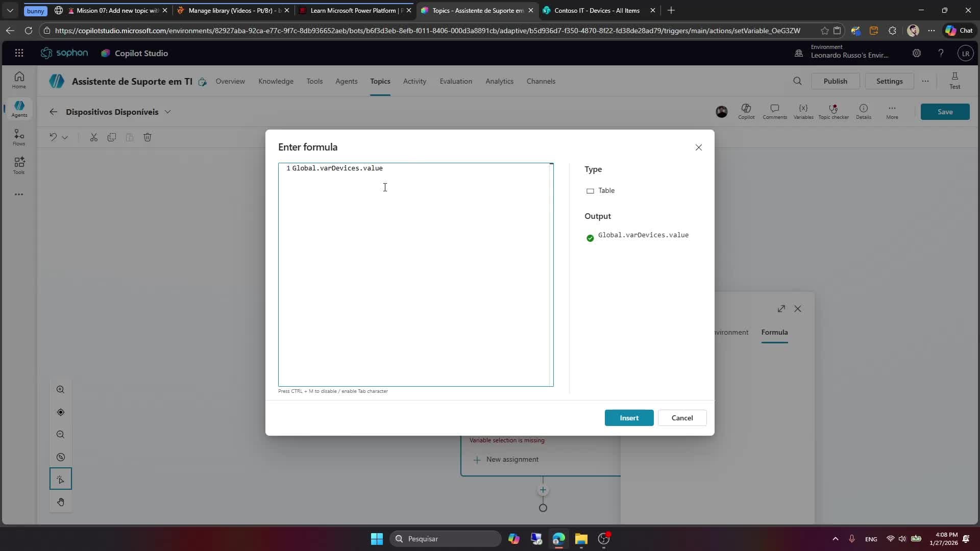Delete the selected node with trash icon
This screenshot has width=980, height=551.
(x=148, y=137)
